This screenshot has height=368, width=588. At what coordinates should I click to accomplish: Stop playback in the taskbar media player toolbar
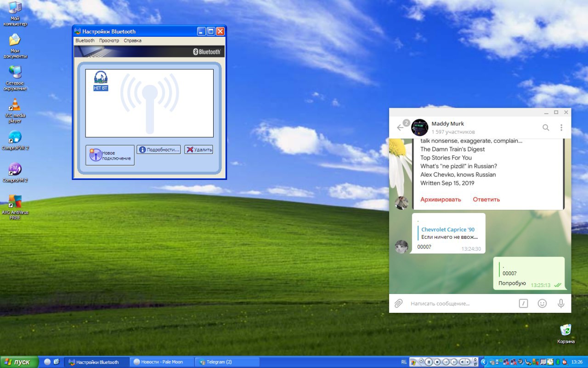(437, 362)
